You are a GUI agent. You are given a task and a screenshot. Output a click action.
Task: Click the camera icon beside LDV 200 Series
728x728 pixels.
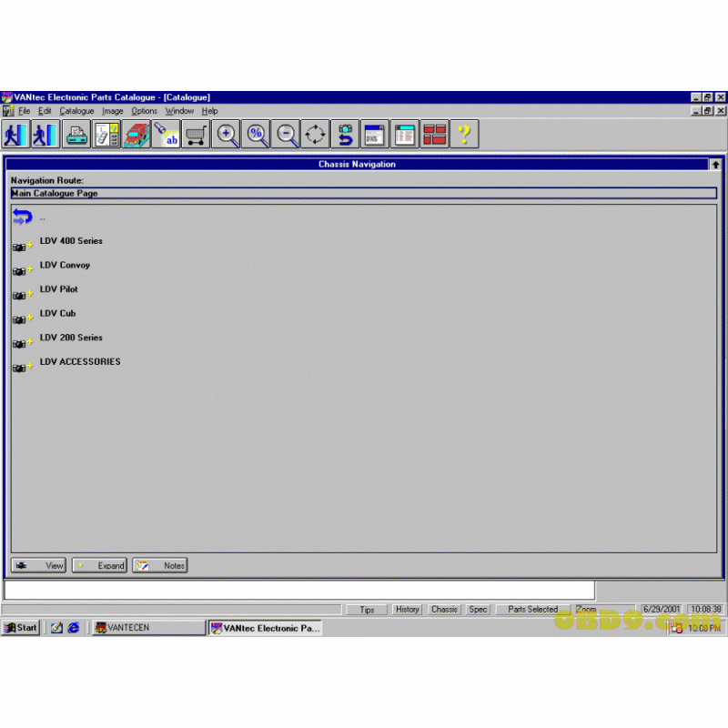19,344
